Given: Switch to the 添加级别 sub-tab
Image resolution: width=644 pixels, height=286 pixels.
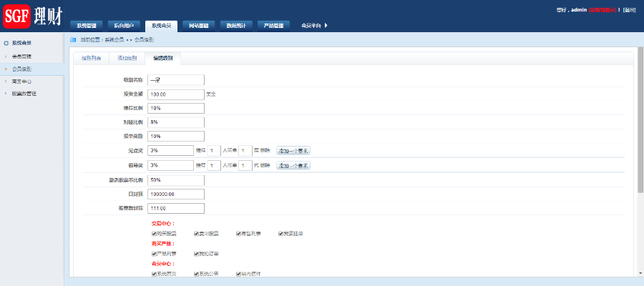Looking at the screenshot, I should [x=127, y=58].
